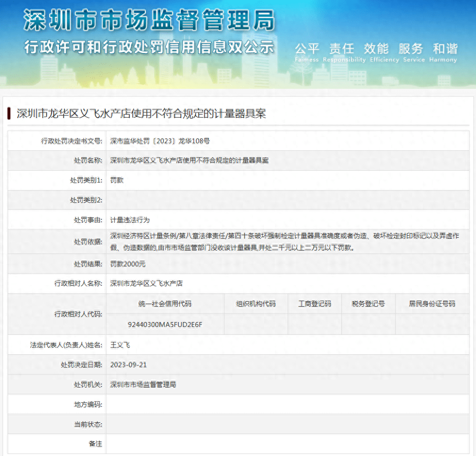This screenshot has height=456, width=476.
Task: Click the 深圳市市场监督管理局 banner title
Action: (149, 21)
